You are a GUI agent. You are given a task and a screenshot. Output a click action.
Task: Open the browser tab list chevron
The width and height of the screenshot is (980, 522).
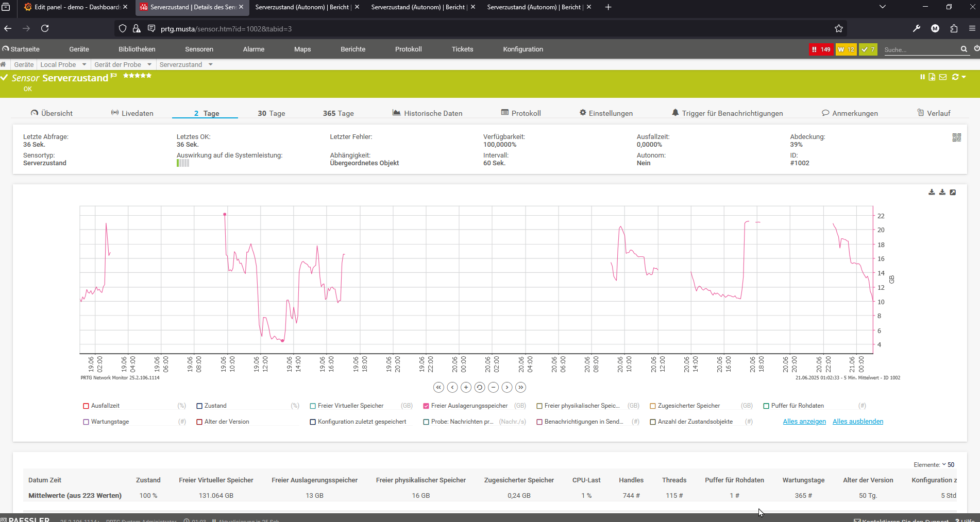(883, 7)
